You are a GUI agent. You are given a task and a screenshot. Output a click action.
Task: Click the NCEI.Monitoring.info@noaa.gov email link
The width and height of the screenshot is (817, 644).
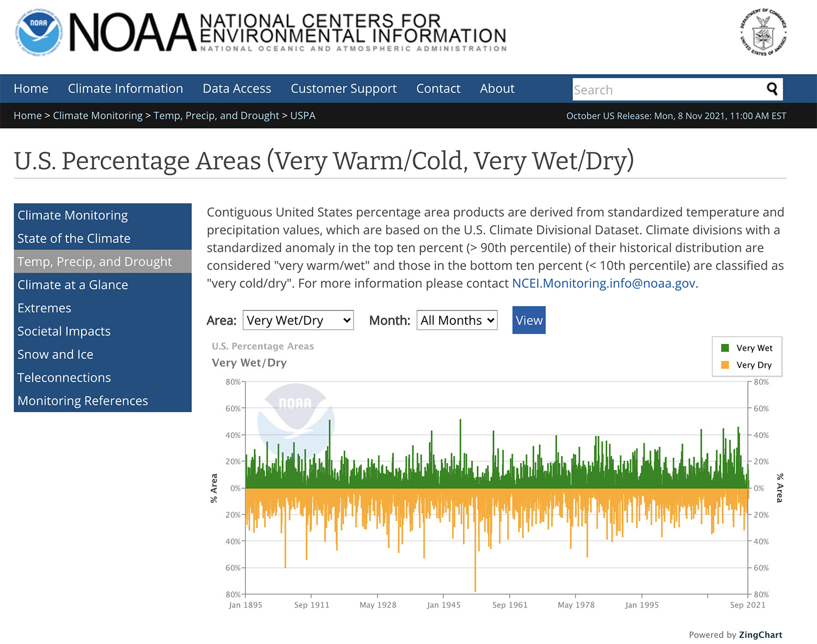click(603, 283)
